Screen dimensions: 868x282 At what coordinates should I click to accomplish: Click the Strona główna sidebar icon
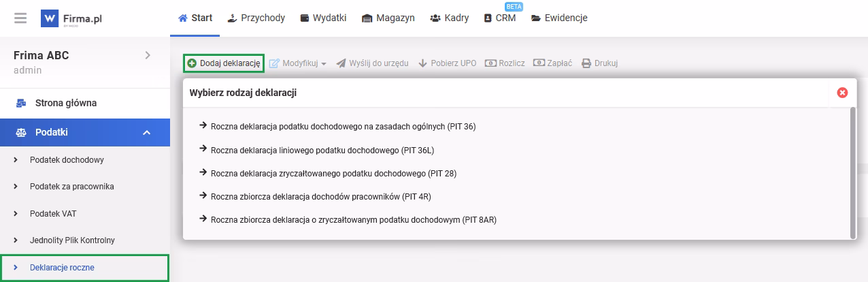(x=21, y=104)
